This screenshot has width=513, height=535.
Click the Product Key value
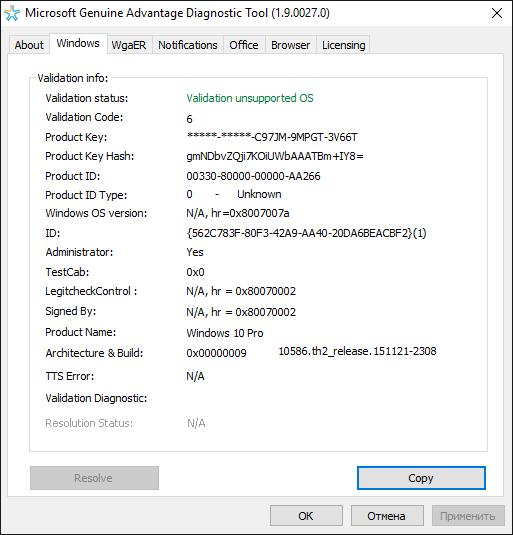[x=272, y=137]
